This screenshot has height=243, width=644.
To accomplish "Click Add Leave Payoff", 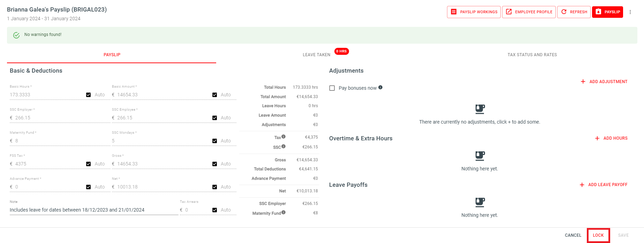I will [603, 185].
